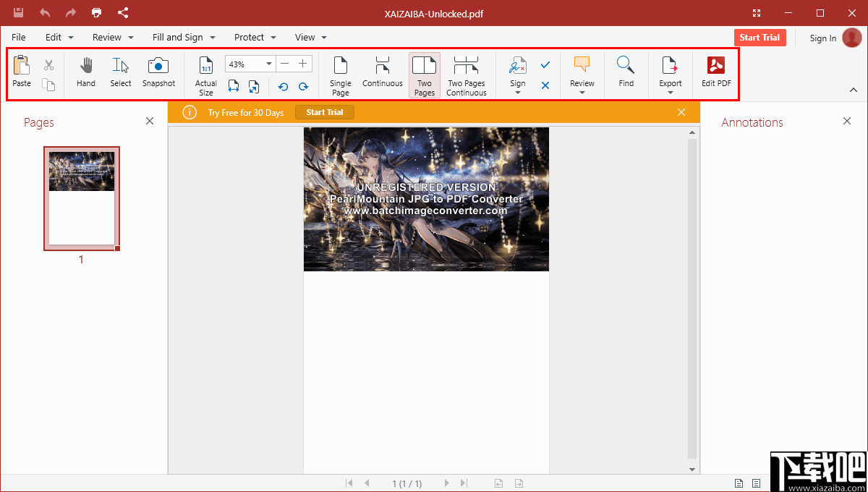Activate the Snapshot tool
Viewport: 868px width, 492px height.
coord(158,72)
